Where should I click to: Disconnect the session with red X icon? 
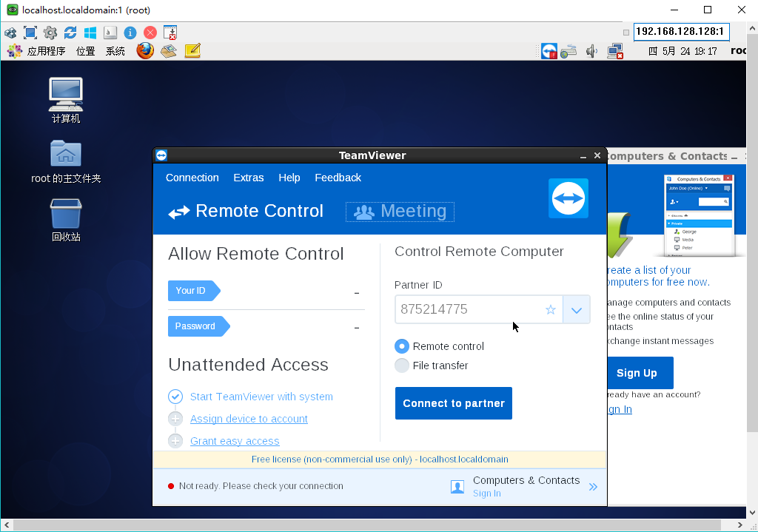point(150,33)
